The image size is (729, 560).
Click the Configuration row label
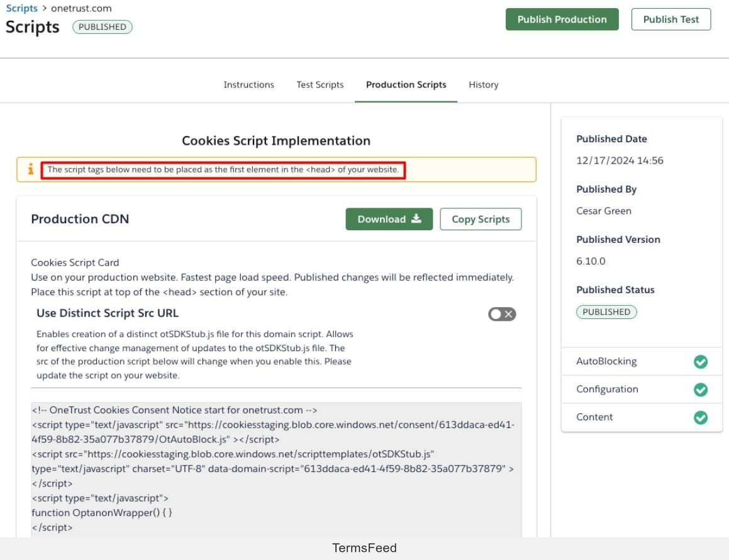pyautogui.click(x=607, y=389)
